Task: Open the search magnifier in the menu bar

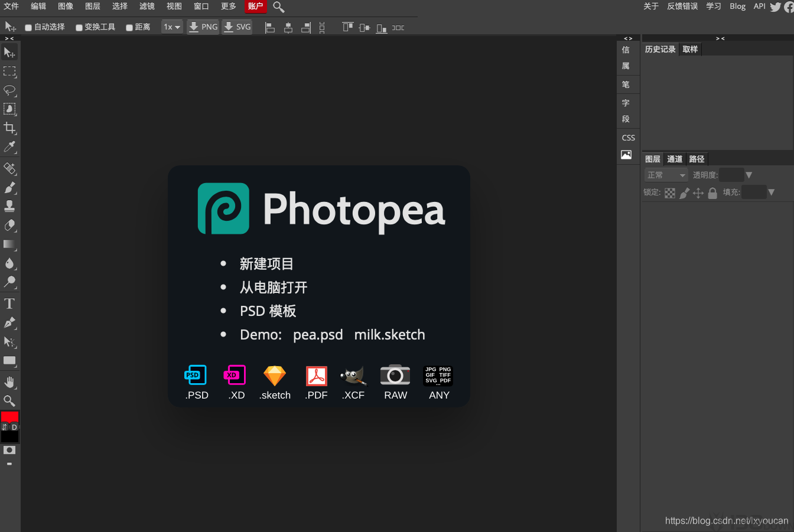Action: 279,7
